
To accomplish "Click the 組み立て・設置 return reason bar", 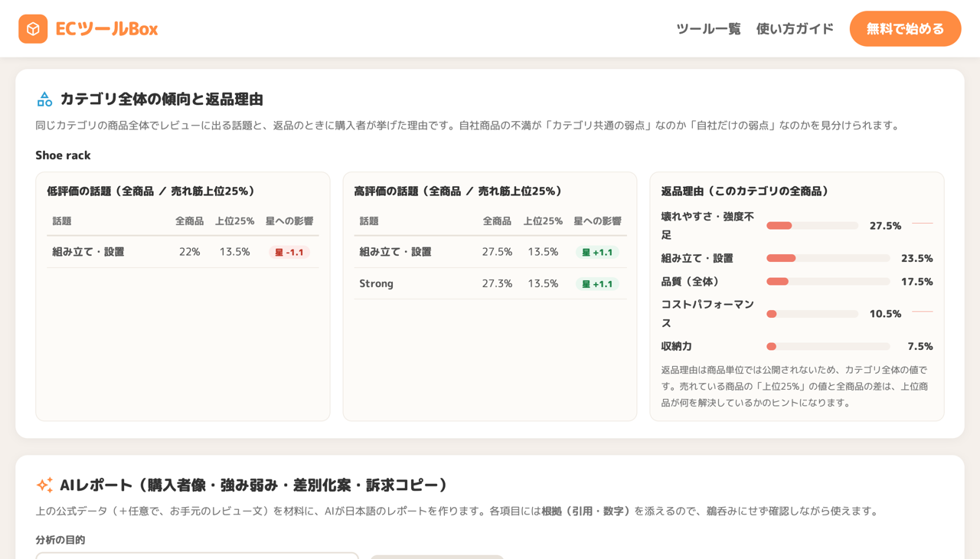I will point(828,258).
